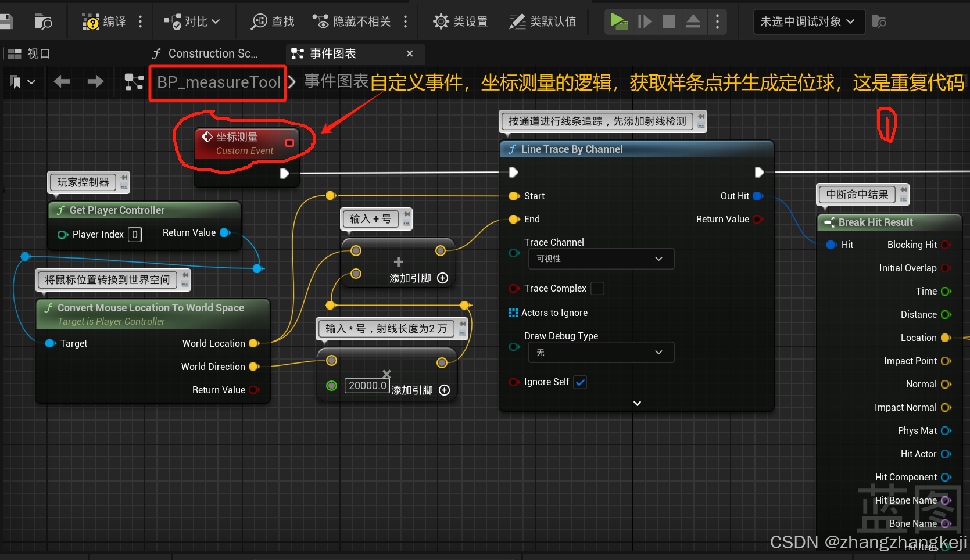Click the Break Hit Result Hit input pin
The height and width of the screenshot is (560, 970).
[x=832, y=245]
